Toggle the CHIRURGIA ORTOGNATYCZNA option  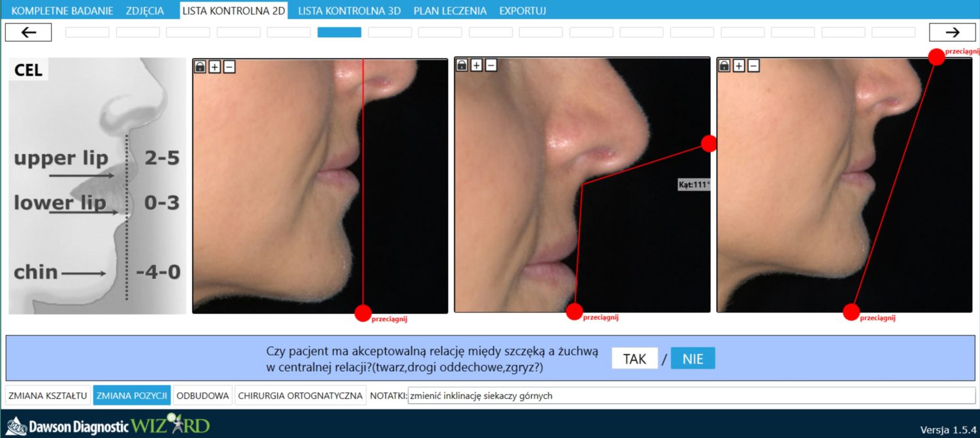(300, 396)
